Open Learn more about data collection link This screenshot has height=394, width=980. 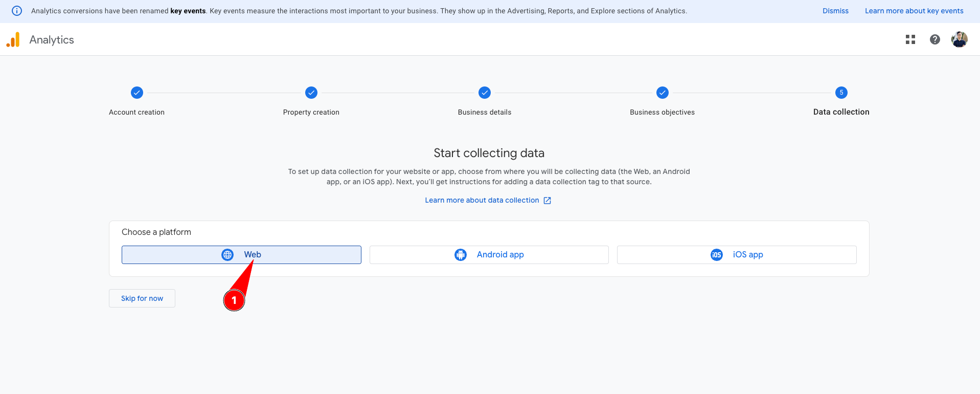pos(482,201)
